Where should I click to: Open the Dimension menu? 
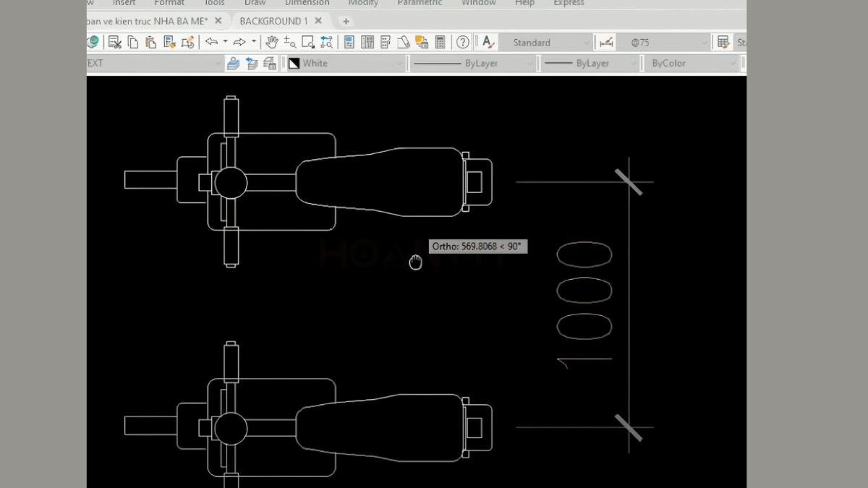[307, 3]
